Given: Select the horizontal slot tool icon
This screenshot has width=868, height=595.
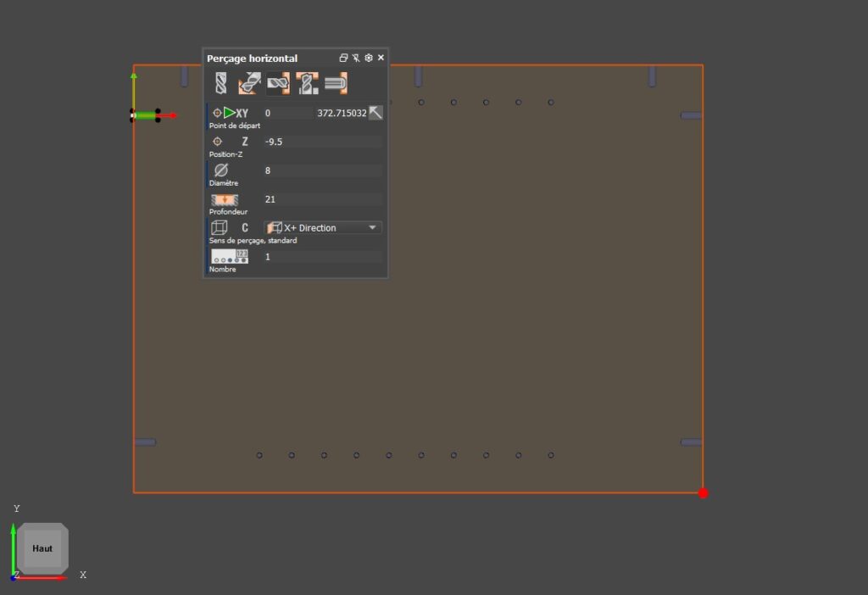Looking at the screenshot, I should coord(336,83).
